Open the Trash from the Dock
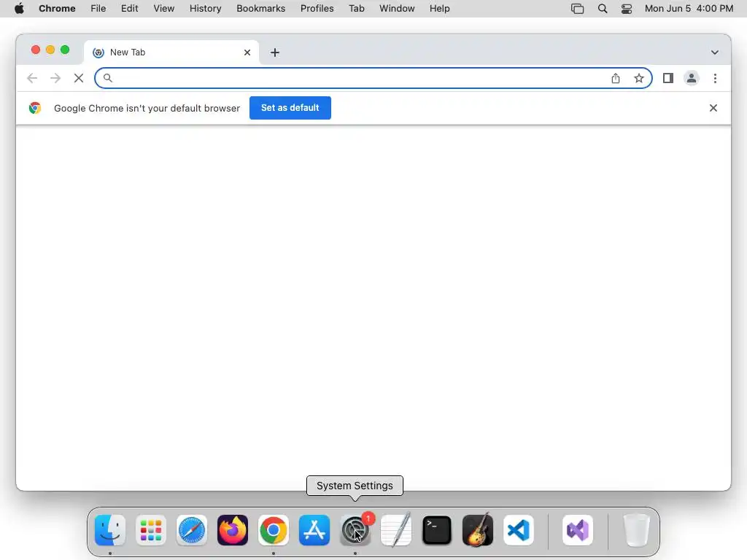Viewport: 747px width, 560px height. coord(636,530)
